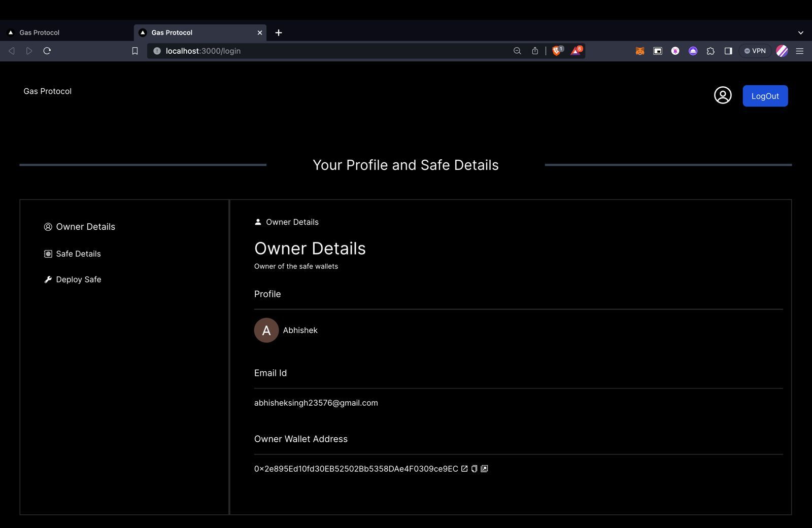This screenshot has width=812, height=528.
Task: Click the Safe Details vault icon
Action: click(x=48, y=254)
